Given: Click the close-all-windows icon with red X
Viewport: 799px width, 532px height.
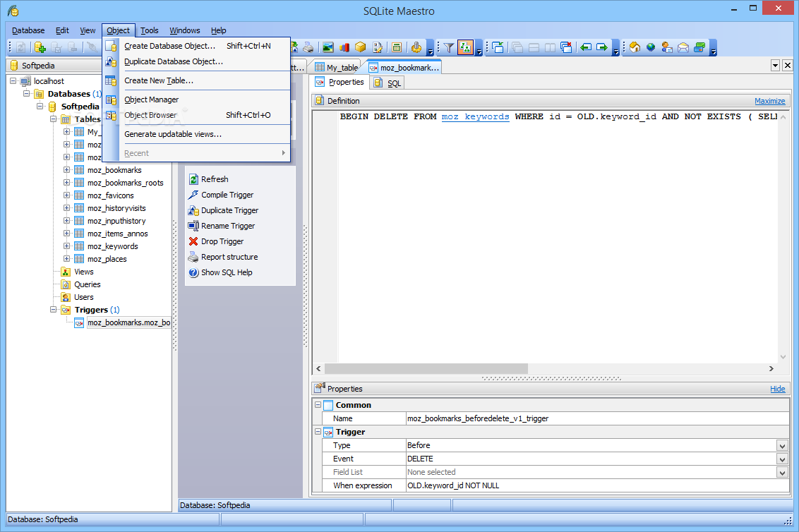Looking at the screenshot, I should [x=566, y=47].
